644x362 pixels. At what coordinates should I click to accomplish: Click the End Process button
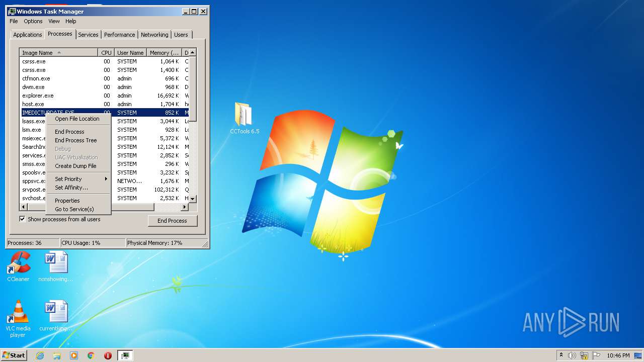(173, 221)
